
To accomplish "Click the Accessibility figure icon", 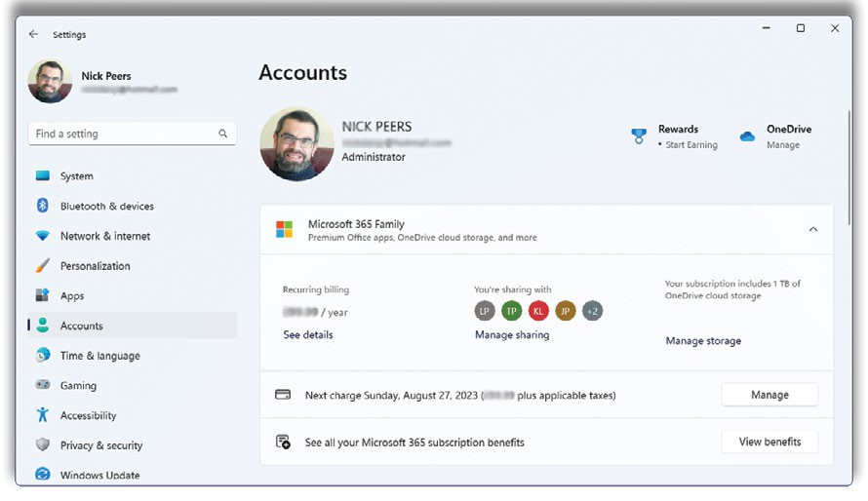I will click(43, 414).
